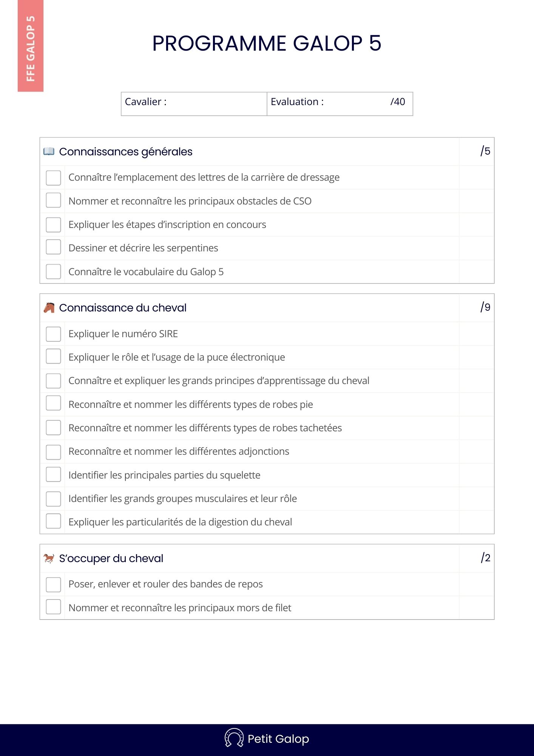Check the box for robes pie types
This screenshot has width=534, height=756.
(x=53, y=403)
